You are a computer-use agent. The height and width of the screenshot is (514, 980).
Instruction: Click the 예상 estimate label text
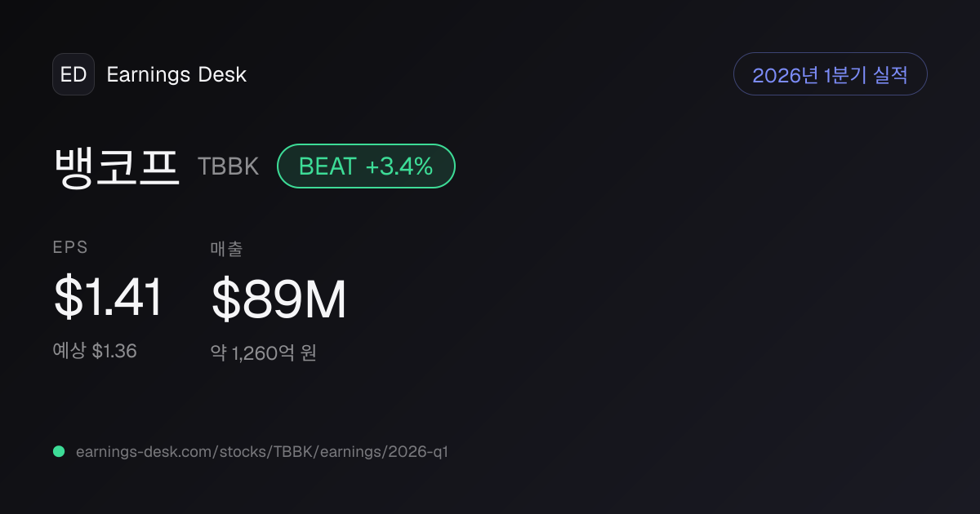(x=69, y=351)
